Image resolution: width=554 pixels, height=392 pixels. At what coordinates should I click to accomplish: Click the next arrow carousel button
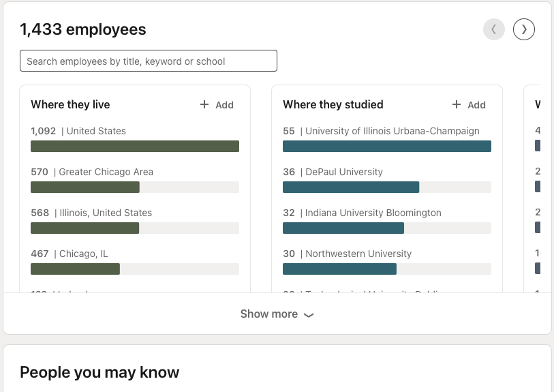pyautogui.click(x=524, y=29)
